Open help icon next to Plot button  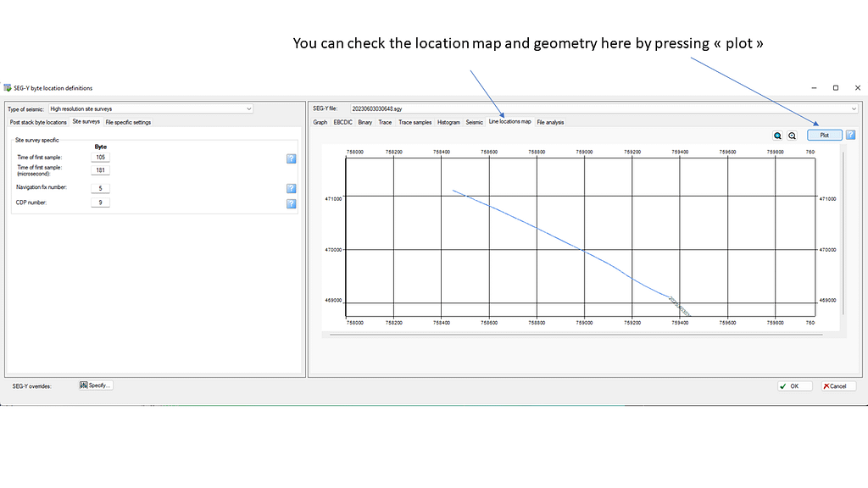[850, 135]
